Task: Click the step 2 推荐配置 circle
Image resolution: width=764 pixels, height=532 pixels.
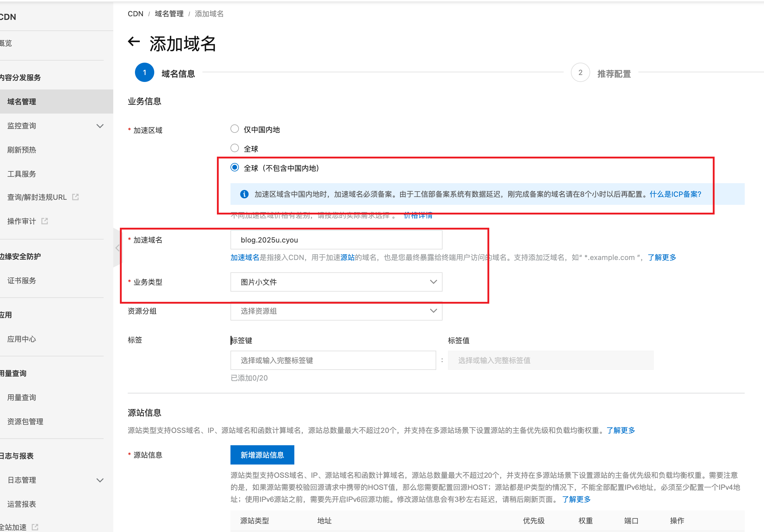Action: click(x=580, y=72)
